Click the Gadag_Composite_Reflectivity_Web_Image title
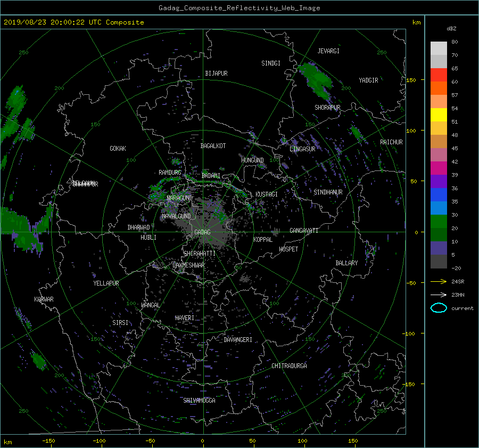The height and width of the screenshot is (448, 479). 239,8
